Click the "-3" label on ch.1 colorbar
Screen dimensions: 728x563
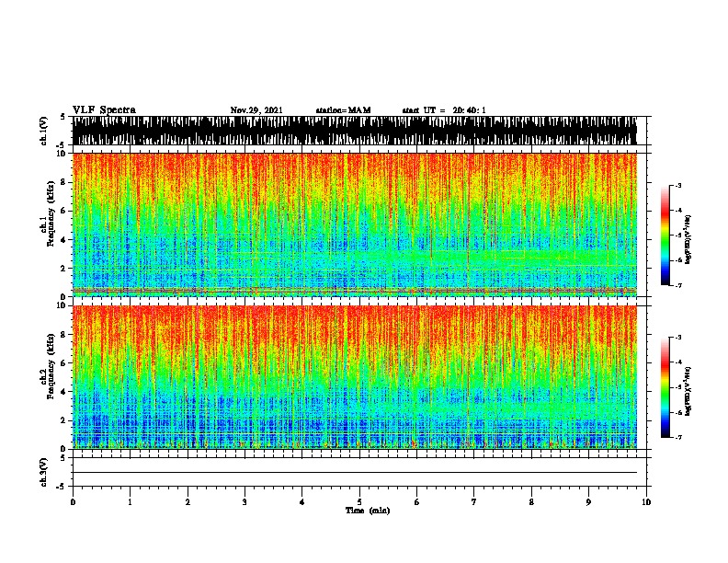click(677, 185)
